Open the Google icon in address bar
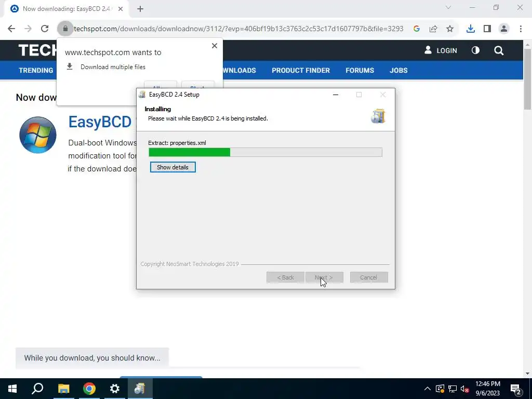This screenshot has height=399, width=532. (x=417, y=29)
